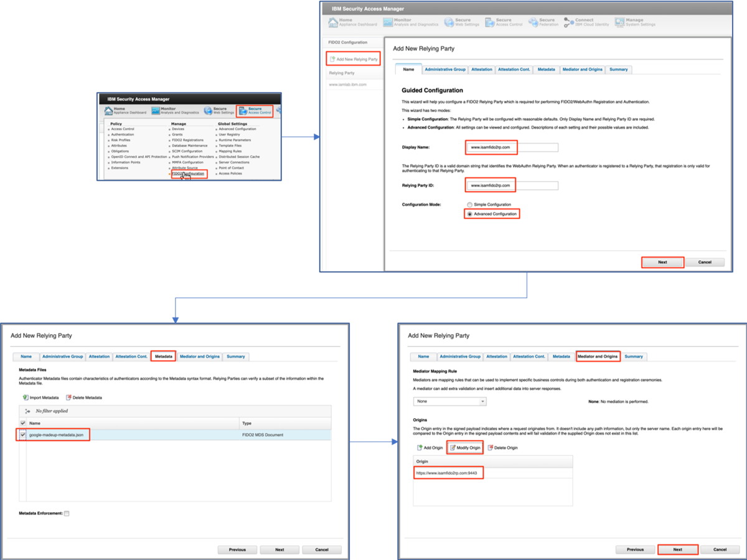Select www.iamlab.ibm.com relying party entry
The height and width of the screenshot is (560, 747).
click(347, 84)
